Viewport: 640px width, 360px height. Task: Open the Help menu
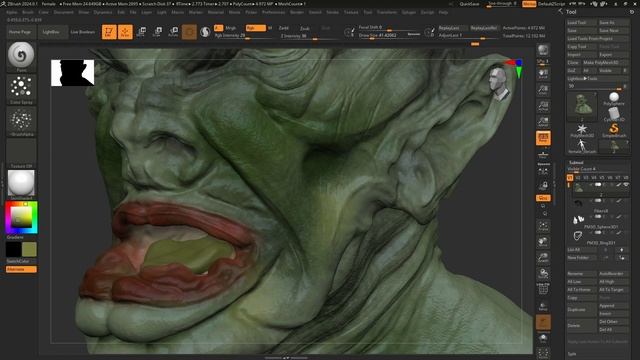coord(443,12)
